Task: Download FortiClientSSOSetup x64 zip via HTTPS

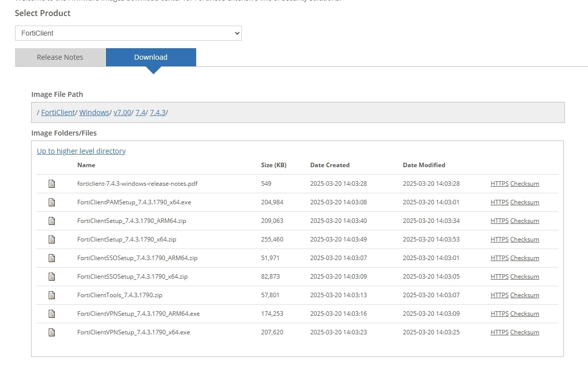Action: tap(500, 277)
